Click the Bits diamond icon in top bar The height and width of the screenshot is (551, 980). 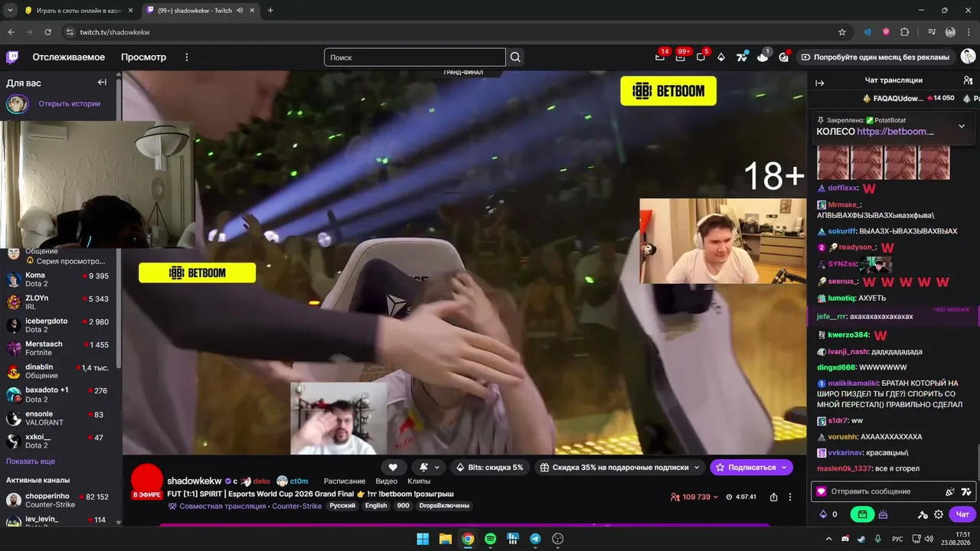click(720, 57)
